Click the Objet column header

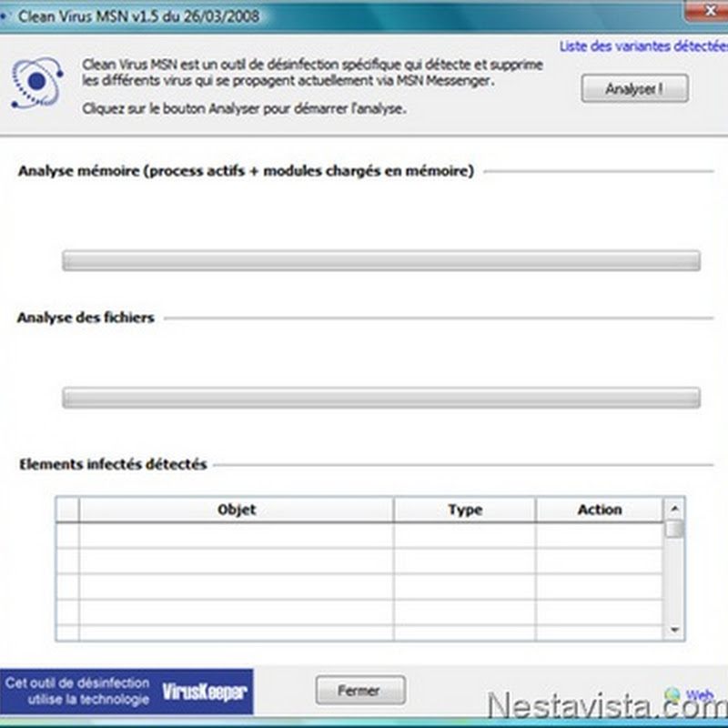pos(237,510)
